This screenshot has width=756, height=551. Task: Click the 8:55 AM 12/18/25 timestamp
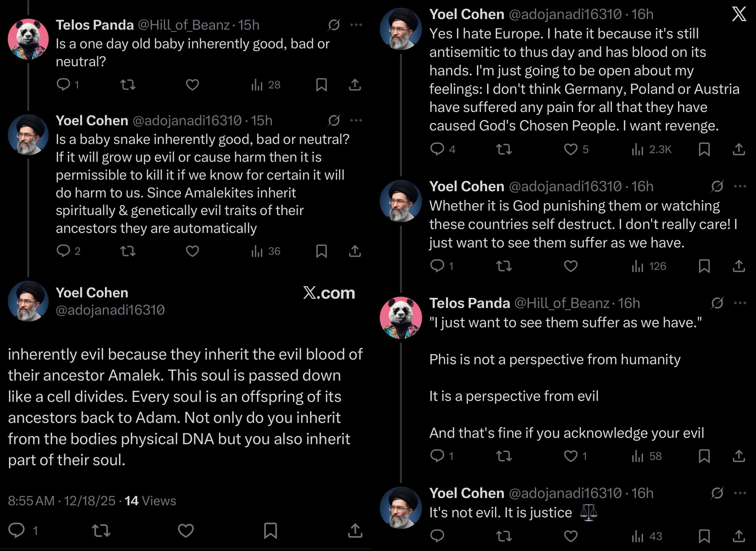click(61, 501)
